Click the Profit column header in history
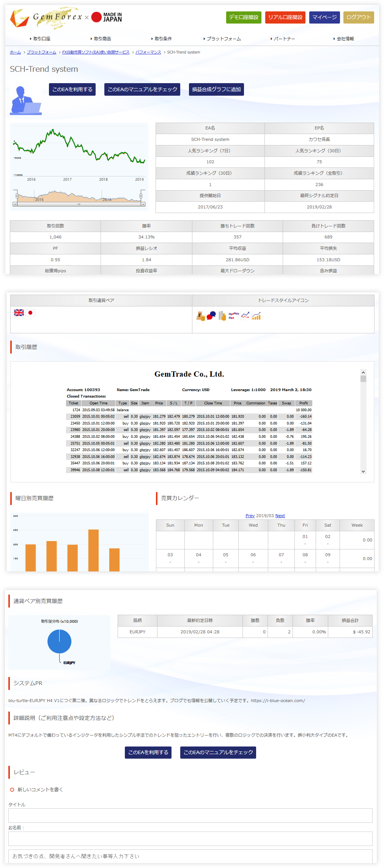 (x=304, y=403)
